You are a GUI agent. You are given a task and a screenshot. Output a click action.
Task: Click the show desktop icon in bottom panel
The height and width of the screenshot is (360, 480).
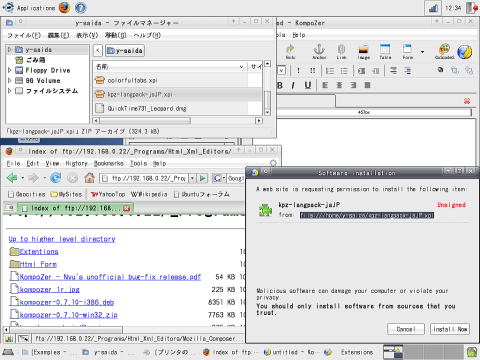8,352
